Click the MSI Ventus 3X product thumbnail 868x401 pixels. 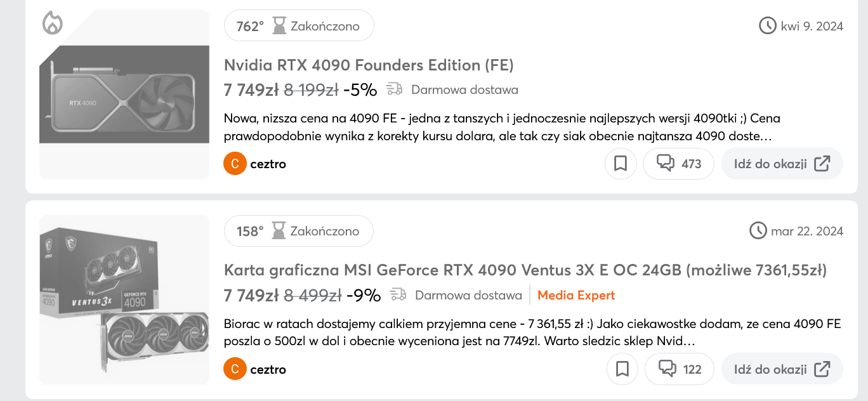tap(124, 299)
